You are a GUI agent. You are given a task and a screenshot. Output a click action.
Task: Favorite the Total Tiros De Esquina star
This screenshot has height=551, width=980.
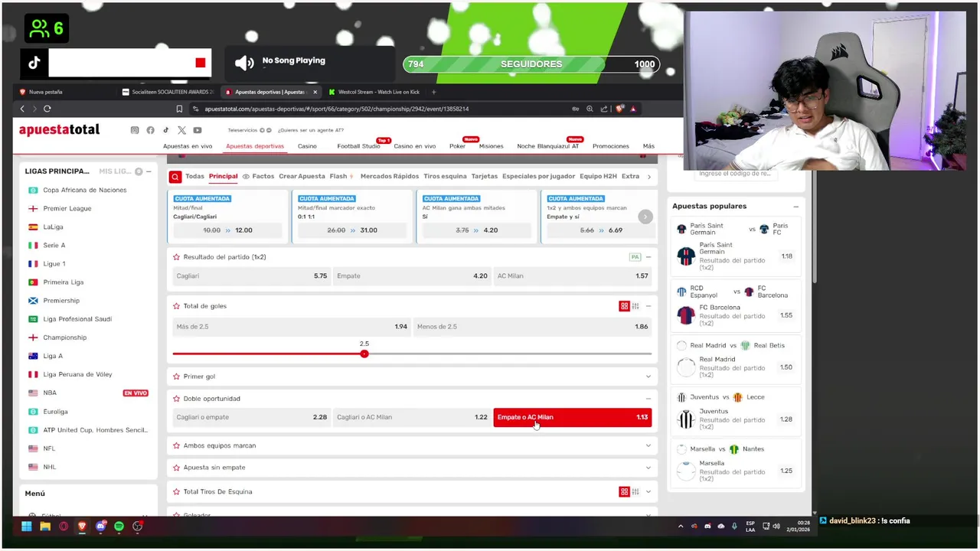point(176,492)
